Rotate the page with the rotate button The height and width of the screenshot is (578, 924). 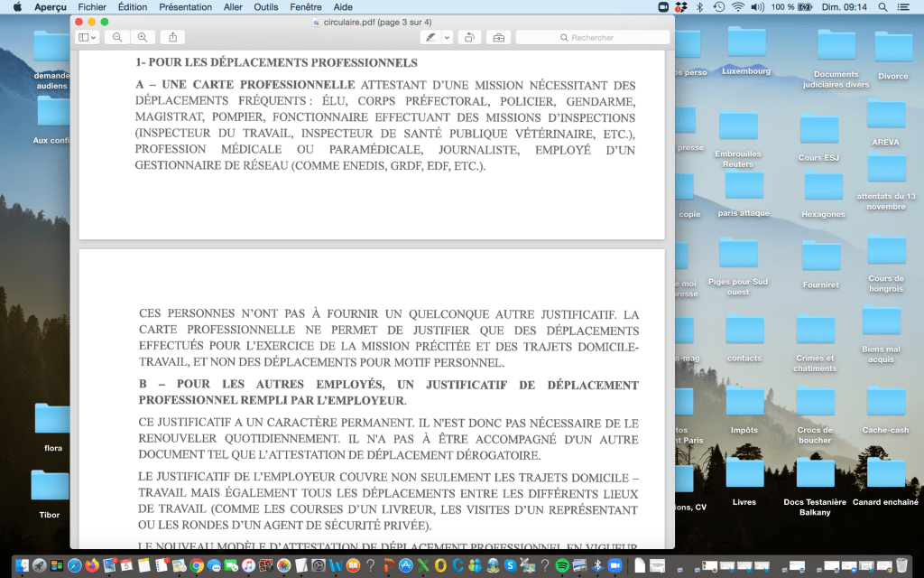[469, 37]
